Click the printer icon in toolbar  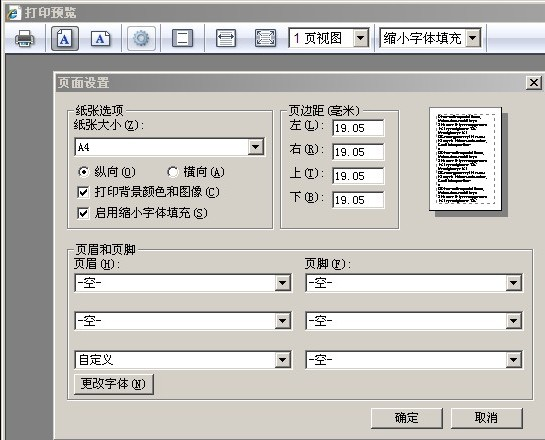click(x=24, y=38)
